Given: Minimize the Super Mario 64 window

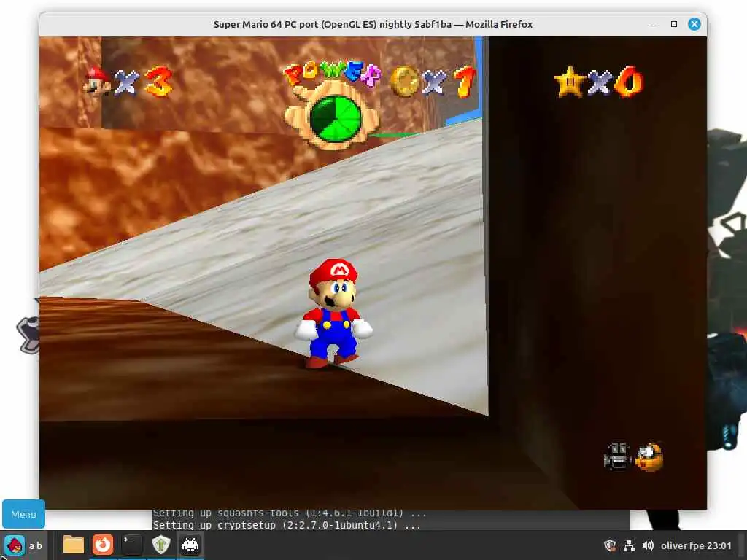Looking at the screenshot, I should 654,24.
